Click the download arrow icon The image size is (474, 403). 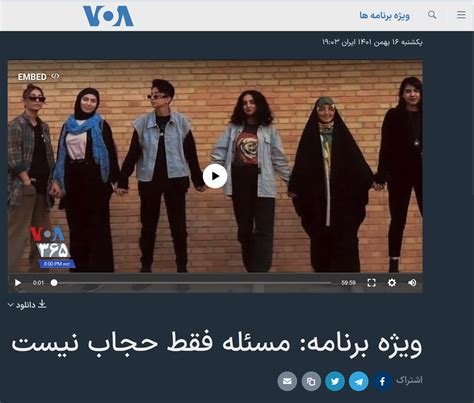coord(42,304)
